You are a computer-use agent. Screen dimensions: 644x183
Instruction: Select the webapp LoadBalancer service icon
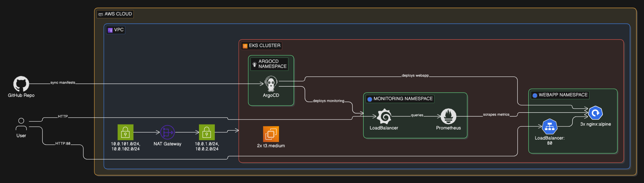coord(550,126)
